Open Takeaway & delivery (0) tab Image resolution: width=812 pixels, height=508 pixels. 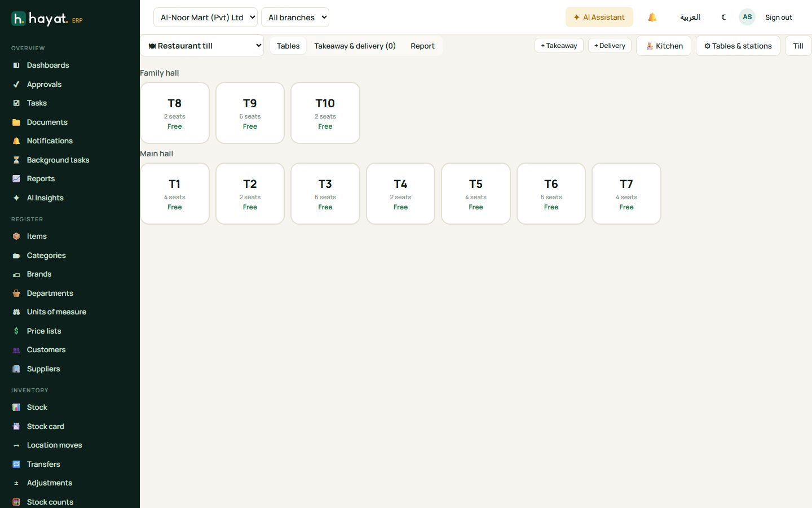[x=355, y=46]
